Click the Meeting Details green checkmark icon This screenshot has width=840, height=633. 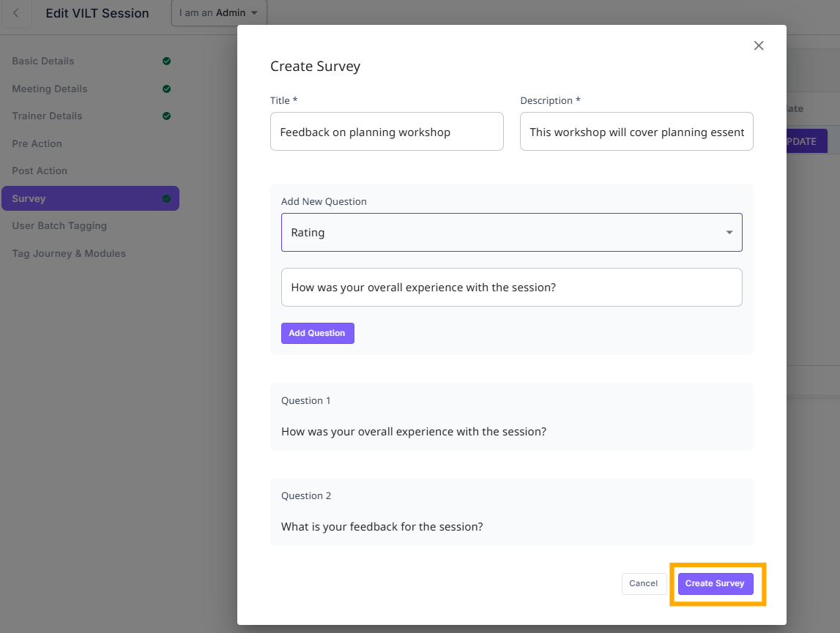coord(166,89)
